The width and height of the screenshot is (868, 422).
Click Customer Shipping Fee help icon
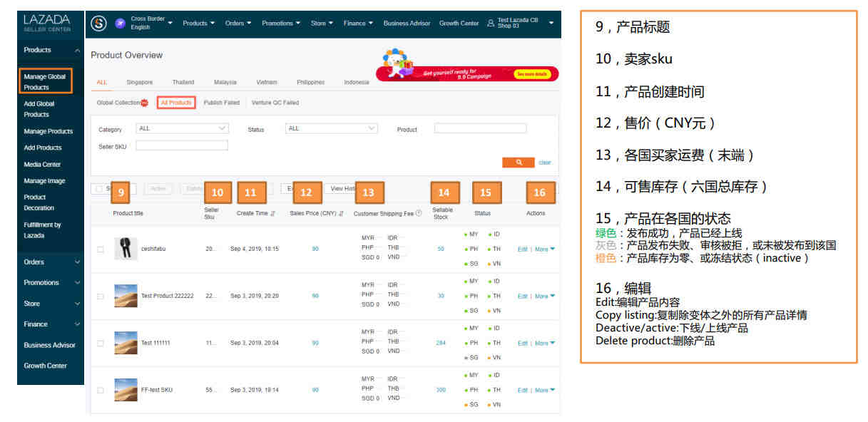419,213
